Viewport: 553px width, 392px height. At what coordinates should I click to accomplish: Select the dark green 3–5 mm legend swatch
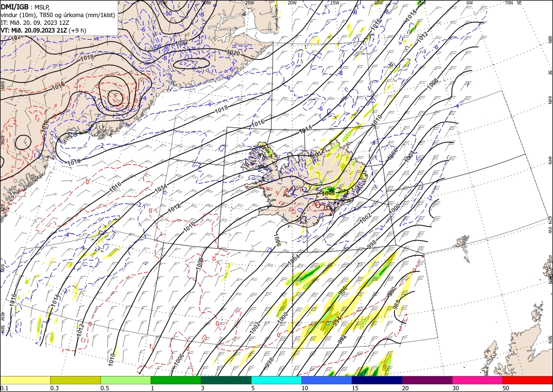226,380
